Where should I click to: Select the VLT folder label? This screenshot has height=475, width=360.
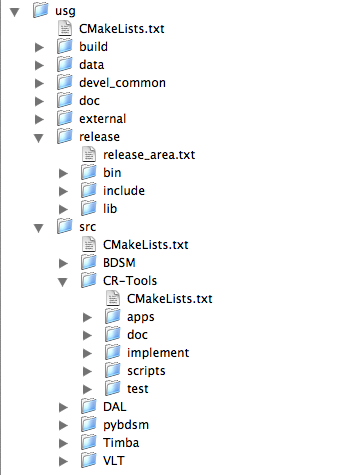(x=114, y=461)
